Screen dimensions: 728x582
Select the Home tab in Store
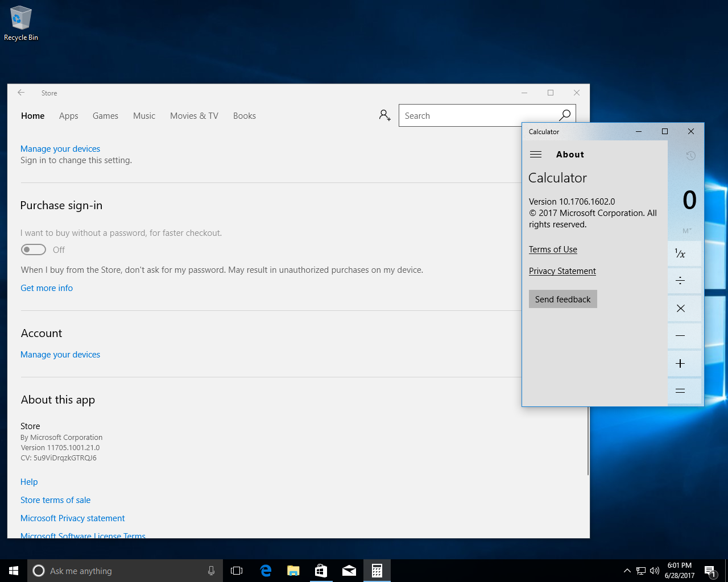pyautogui.click(x=32, y=115)
